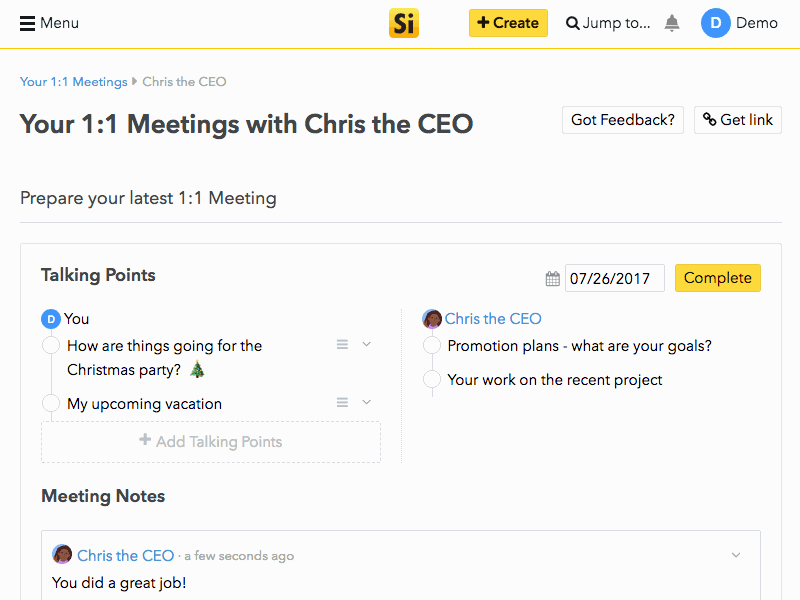The width and height of the screenshot is (800, 600).
Task: Expand options for the Christmas party point
Action: tap(364, 344)
